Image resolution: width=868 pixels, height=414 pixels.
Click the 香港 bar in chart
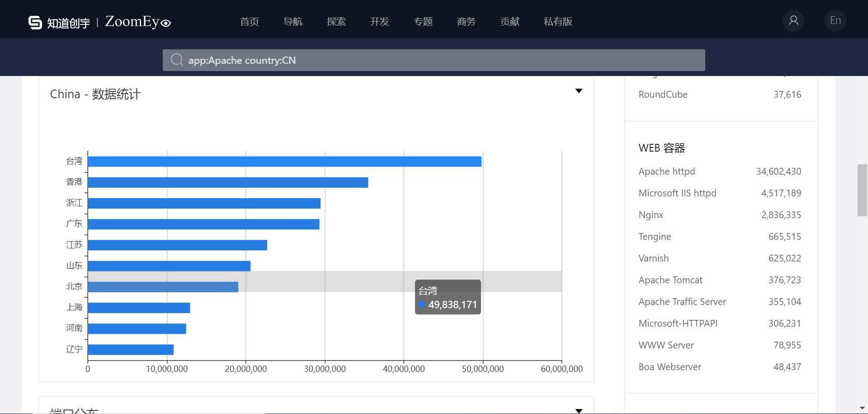pyautogui.click(x=228, y=182)
